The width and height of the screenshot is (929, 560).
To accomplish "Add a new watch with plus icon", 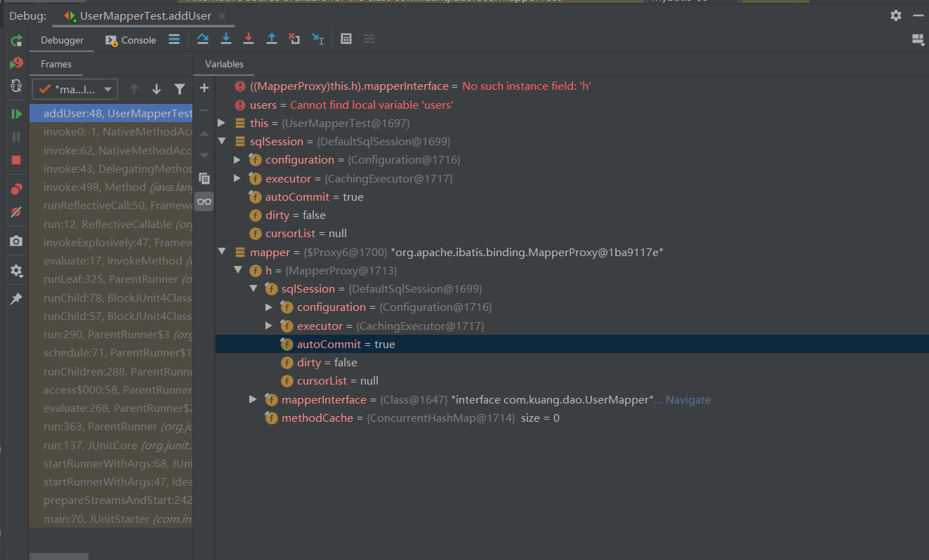I will pos(204,88).
